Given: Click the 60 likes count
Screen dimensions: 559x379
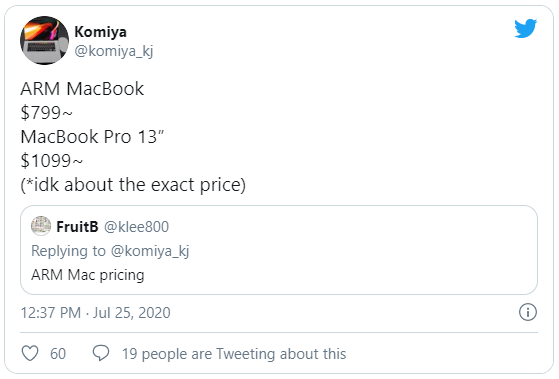Looking at the screenshot, I should (x=58, y=354).
